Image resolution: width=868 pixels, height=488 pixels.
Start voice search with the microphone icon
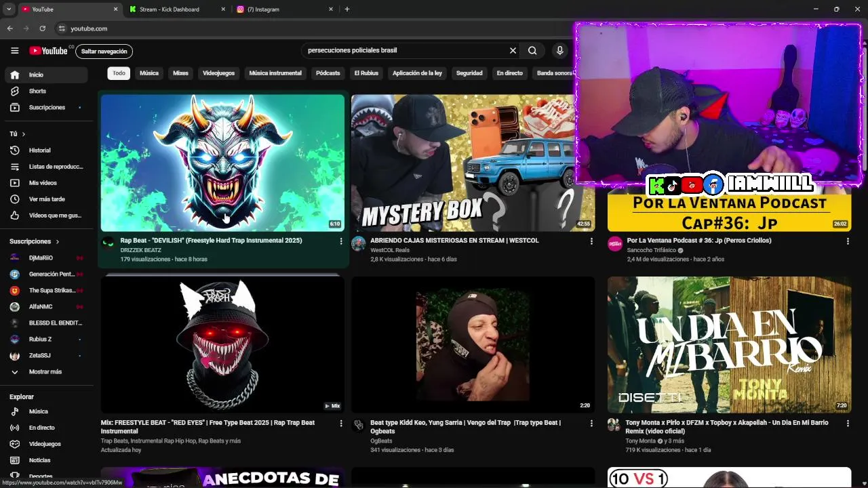click(x=559, y=50)
